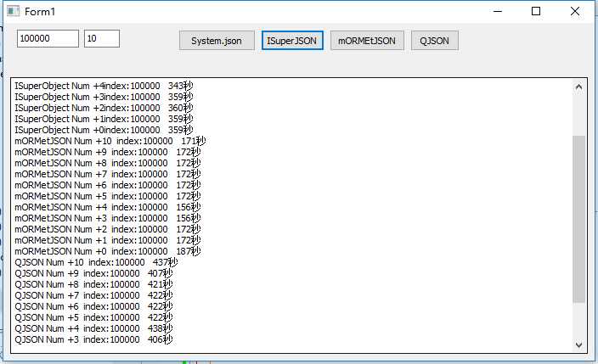
Task: Select line 'ISuperObject Num +2index:100000 360秒'
Action: [x=104, y=108]
